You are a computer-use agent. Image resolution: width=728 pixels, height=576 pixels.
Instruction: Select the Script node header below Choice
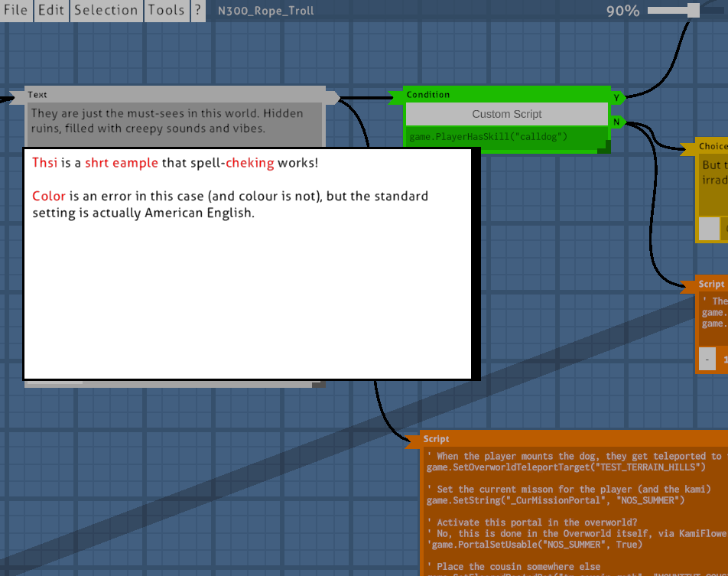[x=711, y=284]
